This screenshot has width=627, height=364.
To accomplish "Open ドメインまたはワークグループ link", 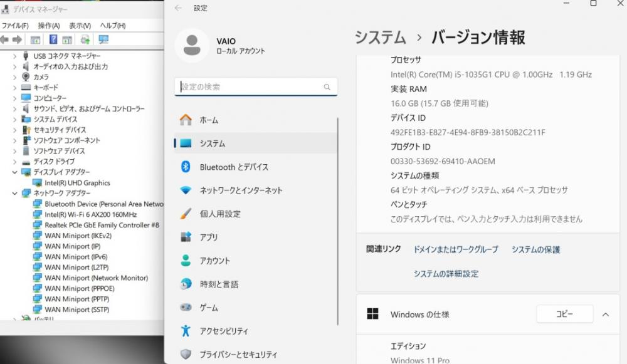I will point(456,250).
